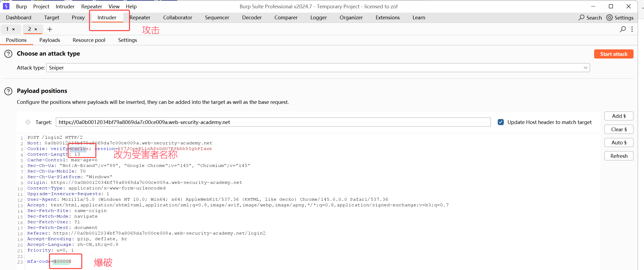Switch to the Resource pool sub-tab

(89, 40)
